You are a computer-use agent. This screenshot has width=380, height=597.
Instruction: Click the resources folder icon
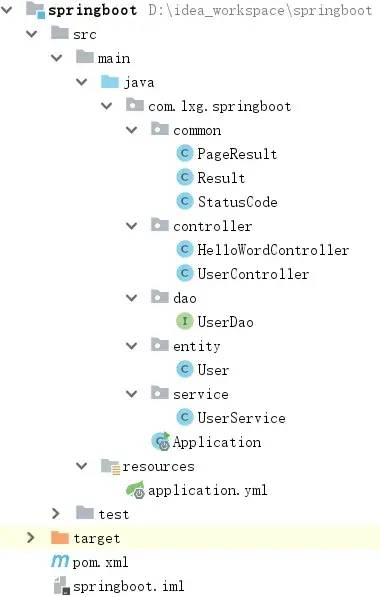click(110, 466)
